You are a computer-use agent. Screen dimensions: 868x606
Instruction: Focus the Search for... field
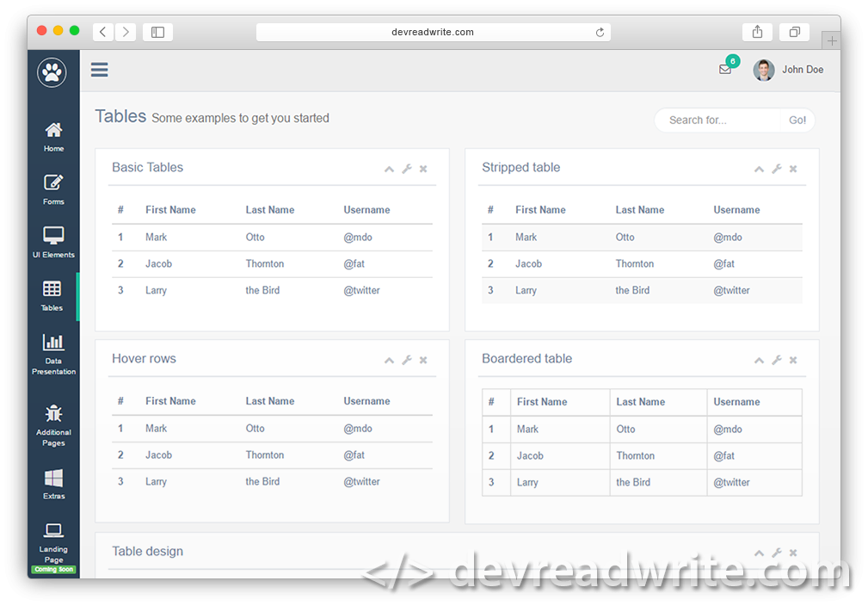(718, 121)
